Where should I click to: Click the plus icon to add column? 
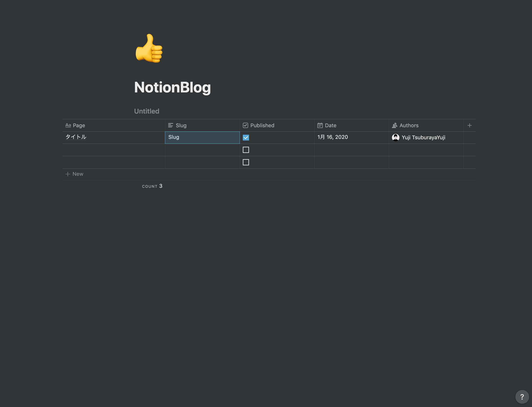click(469, 126)
